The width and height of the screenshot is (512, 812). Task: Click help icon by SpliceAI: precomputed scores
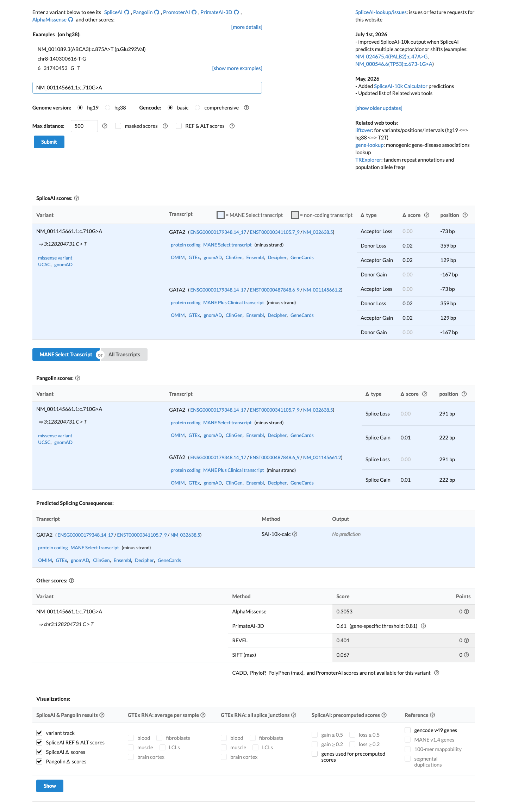(384, 715)
